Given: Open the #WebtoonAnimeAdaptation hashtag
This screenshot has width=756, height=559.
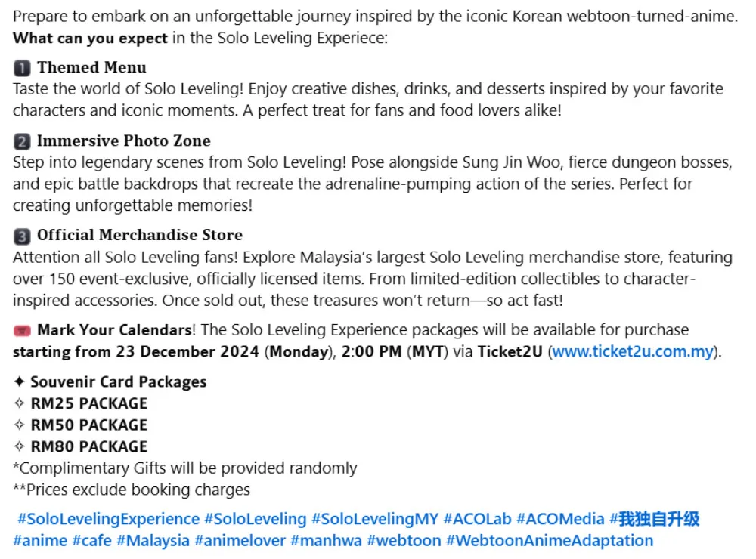Looking at the screenshot, I should pos(550,541).
